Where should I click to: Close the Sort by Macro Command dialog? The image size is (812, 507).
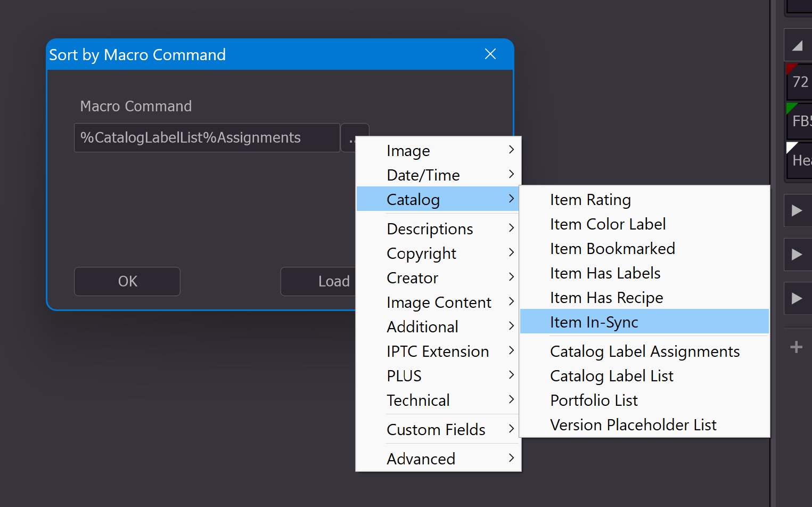pos(490,54)
